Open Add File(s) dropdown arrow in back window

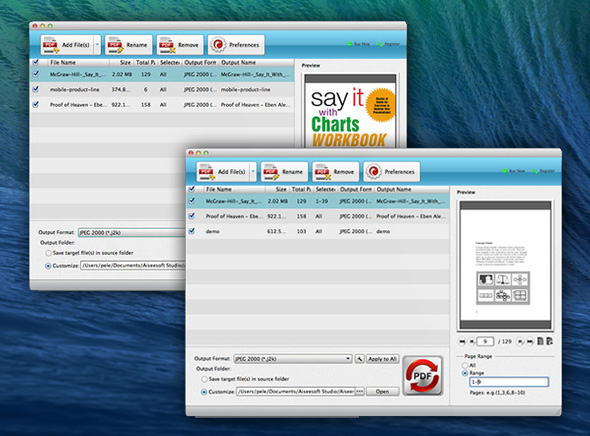(97, 45)
